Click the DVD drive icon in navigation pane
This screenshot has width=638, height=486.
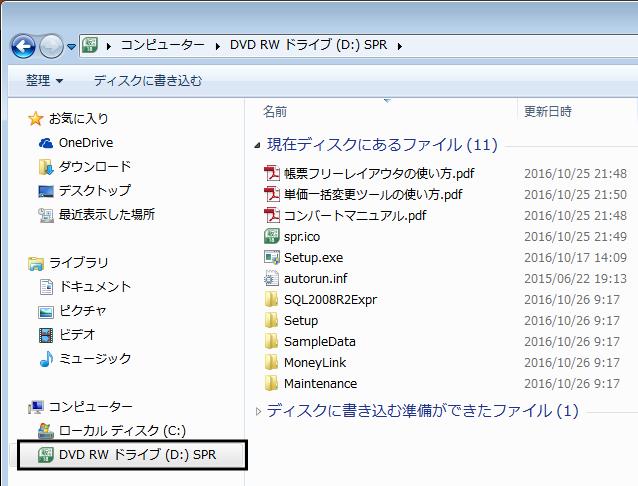pyautogui.click(x=46, y=455)
